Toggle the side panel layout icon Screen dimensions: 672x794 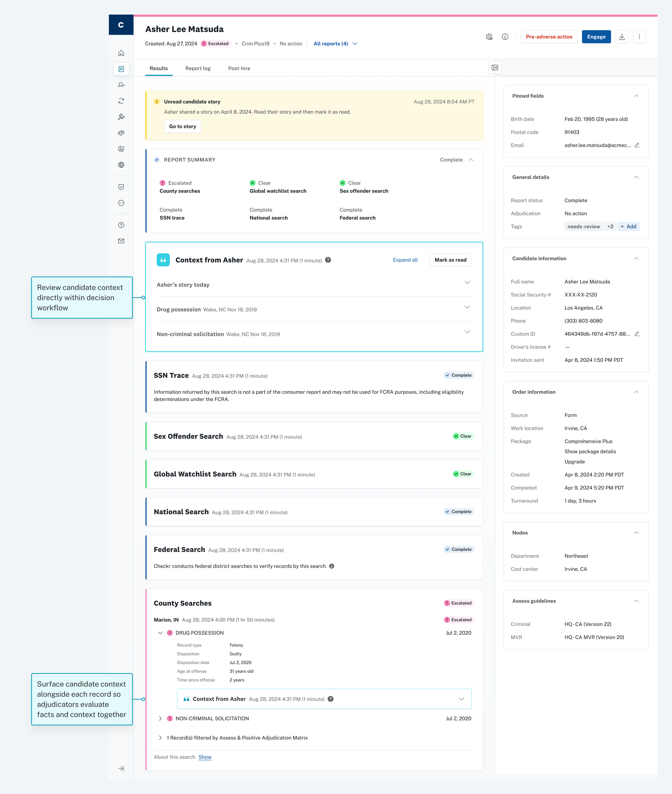coord(495,67)
